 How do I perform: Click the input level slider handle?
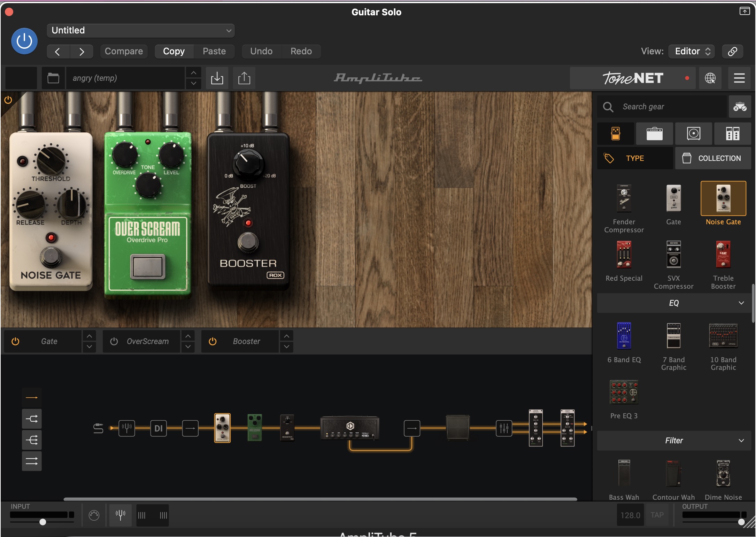43,522
